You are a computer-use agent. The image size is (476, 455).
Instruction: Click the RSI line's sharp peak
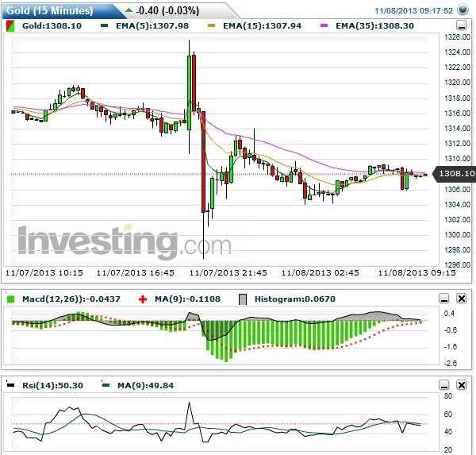pyautogui.click(x=189, y=403)
